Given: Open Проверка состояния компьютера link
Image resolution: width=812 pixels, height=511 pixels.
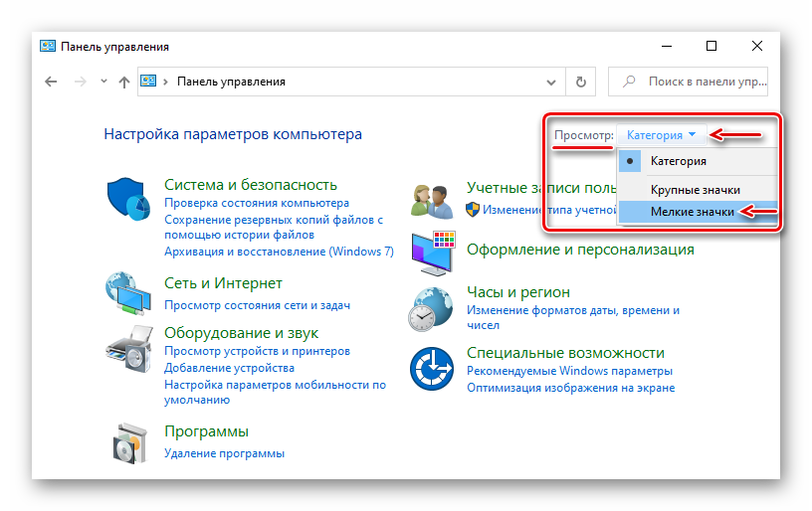Looking at the screenshot, I should pyautogui.click(x=257, y=203).
